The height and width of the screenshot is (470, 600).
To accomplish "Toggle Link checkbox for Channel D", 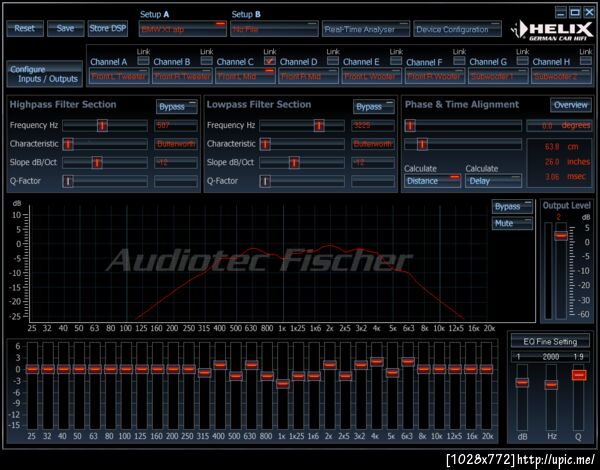I will (x=333, y=60).
